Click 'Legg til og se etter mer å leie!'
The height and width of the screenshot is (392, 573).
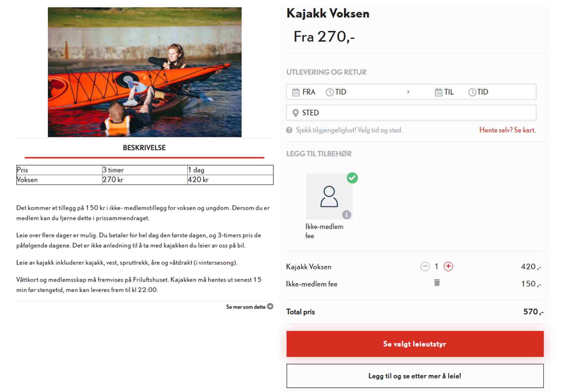point(415,376)
